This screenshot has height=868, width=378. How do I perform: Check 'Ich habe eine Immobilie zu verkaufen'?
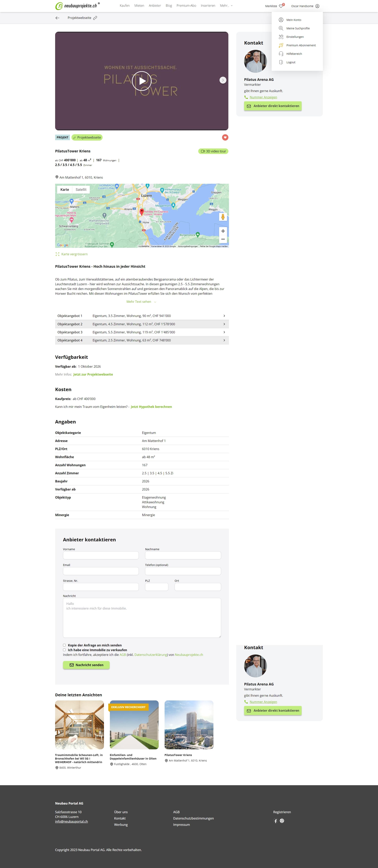(64, 650)
